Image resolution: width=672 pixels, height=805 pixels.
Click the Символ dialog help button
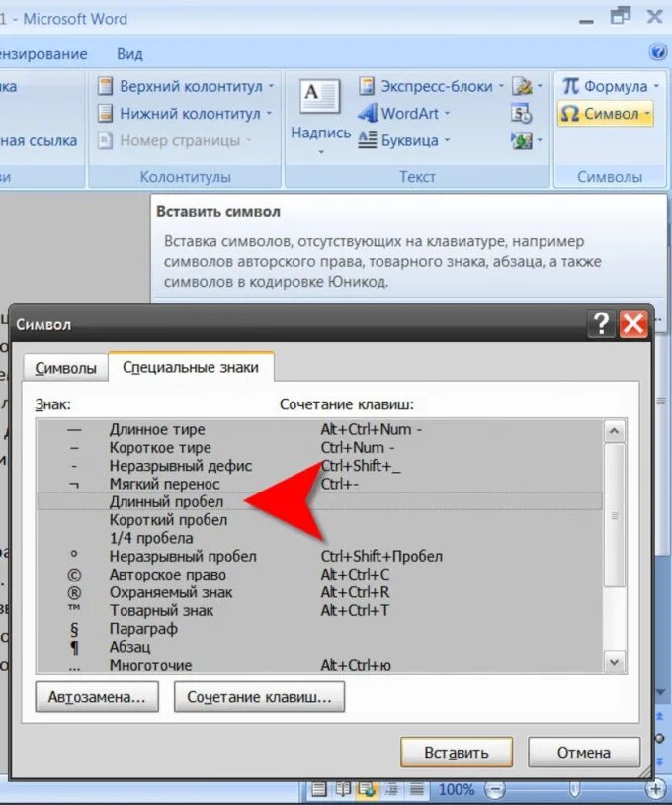click(x=601, y=324)
